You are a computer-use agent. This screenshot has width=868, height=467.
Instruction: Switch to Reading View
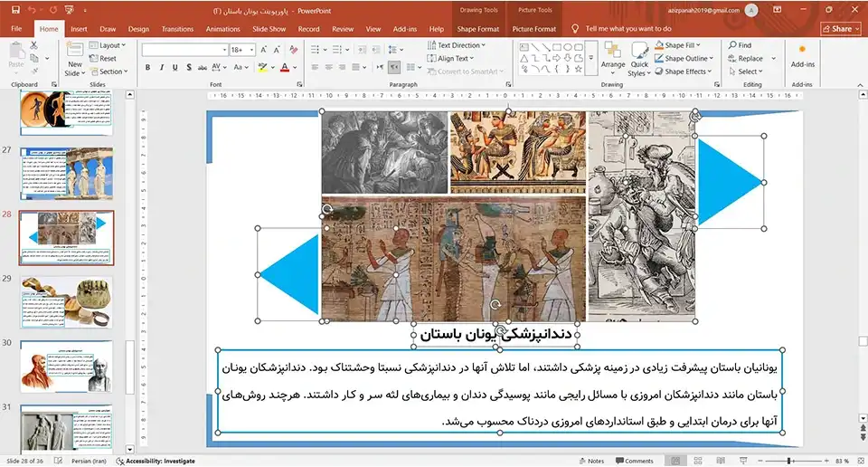(x=721, y=461)
